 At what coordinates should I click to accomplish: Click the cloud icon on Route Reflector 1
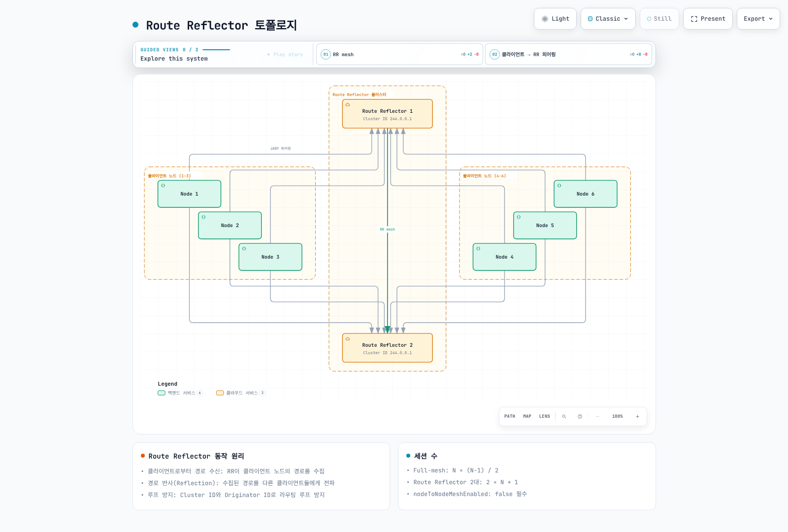(x=348, y=104)
